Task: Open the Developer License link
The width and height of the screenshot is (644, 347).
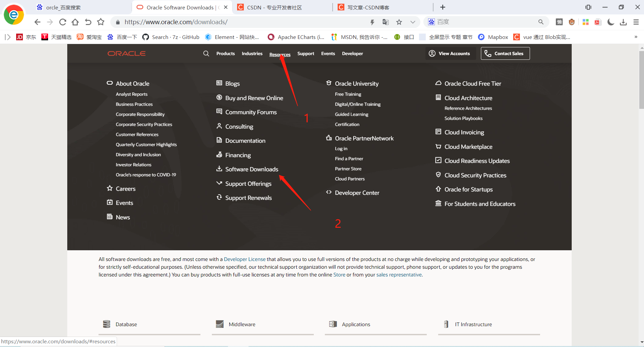Action: click(x=244, y=259)
